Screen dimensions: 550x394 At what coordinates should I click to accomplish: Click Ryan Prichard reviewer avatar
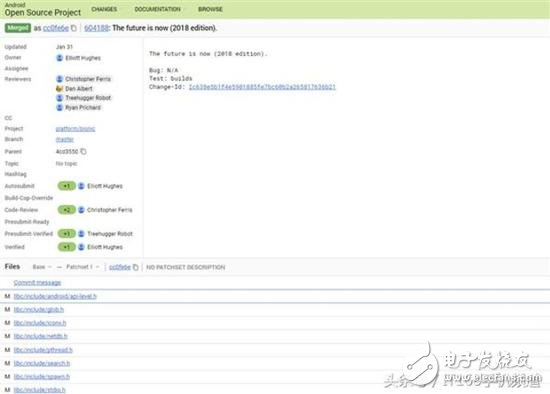[x=60, y=107]
